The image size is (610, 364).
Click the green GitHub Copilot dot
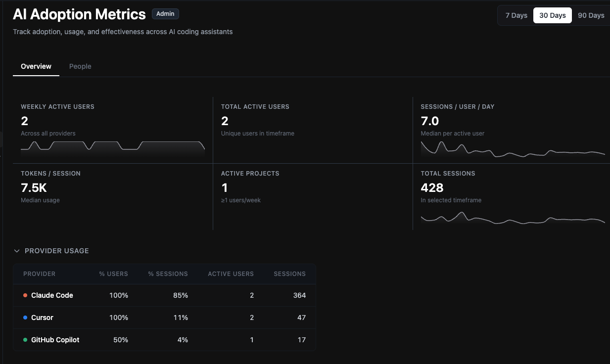25,340
